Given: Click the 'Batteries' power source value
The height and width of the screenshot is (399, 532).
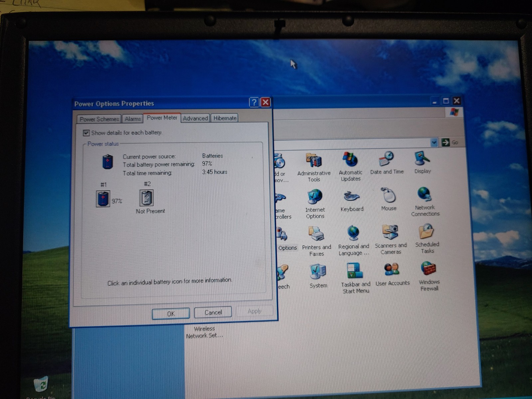Looking at the screenshot, I should [213, 156].
